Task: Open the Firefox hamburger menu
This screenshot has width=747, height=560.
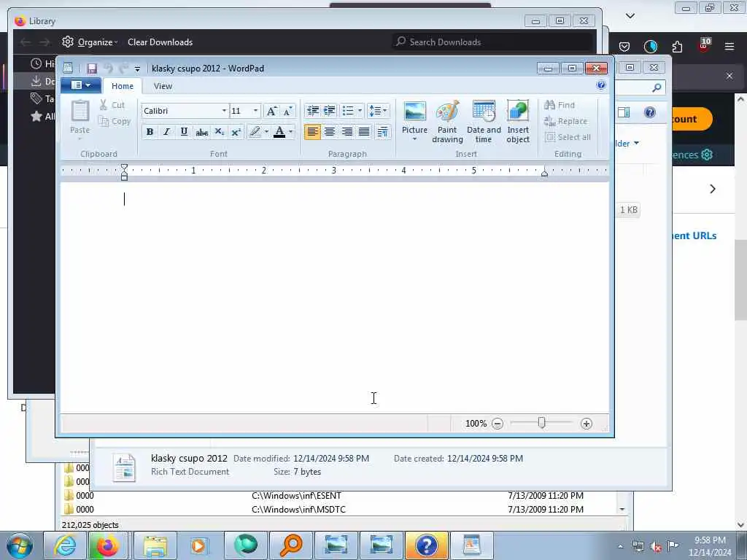Action: tap(729, 46)
